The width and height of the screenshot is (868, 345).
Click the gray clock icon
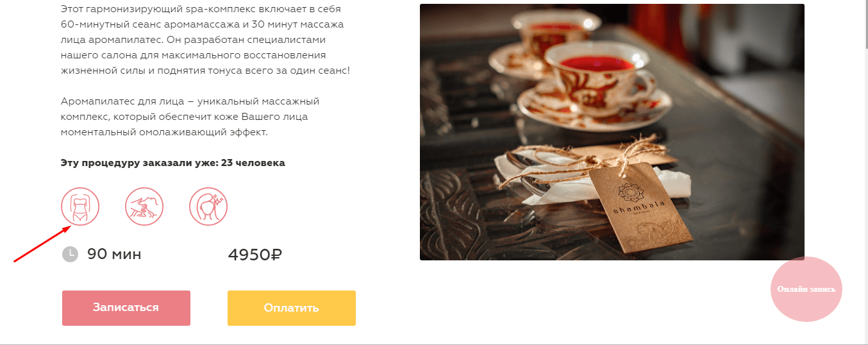pyautogui.click(x=70, y=254)
